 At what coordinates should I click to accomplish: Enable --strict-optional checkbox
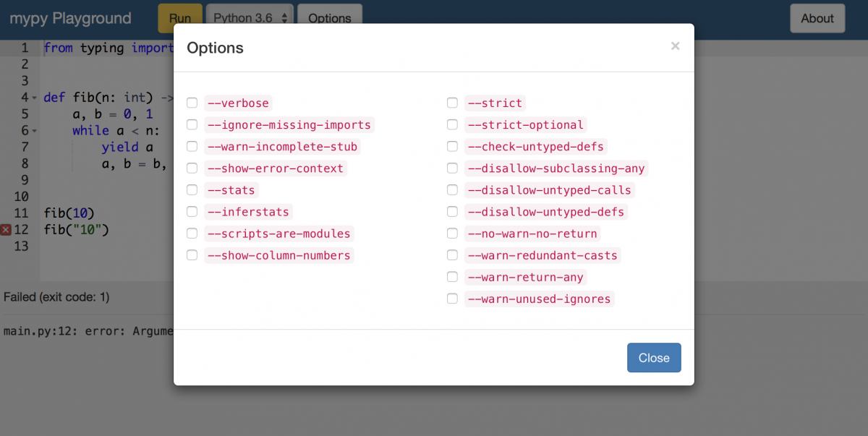(452, 124)
